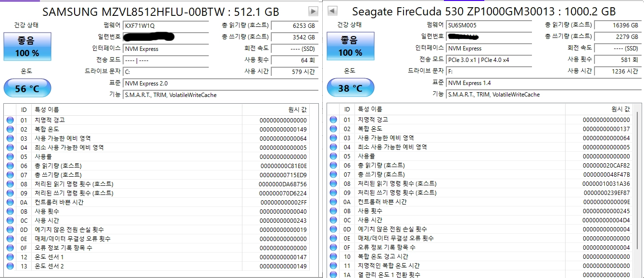Click Samsung power-on hours 579 시간
The image size is (644, 278).
pos(294,72)
